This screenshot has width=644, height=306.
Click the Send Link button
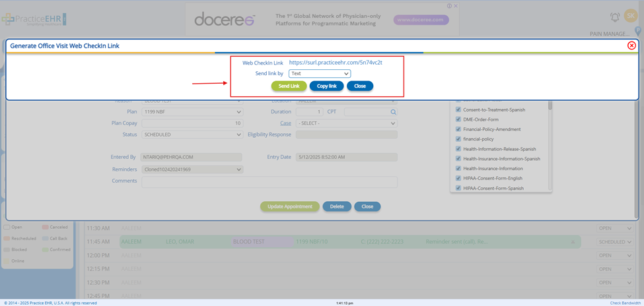coord(289,86)
